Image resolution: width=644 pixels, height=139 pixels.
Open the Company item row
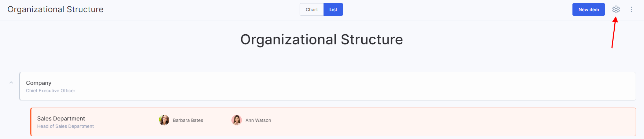(x=327, y=86)
